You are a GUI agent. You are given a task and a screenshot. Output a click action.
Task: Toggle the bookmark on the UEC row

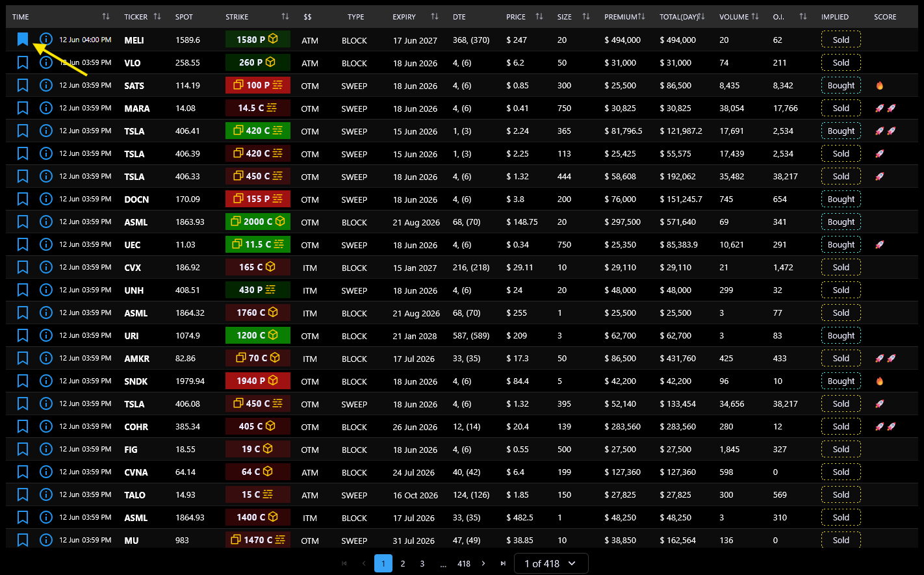tap(23, 244)
